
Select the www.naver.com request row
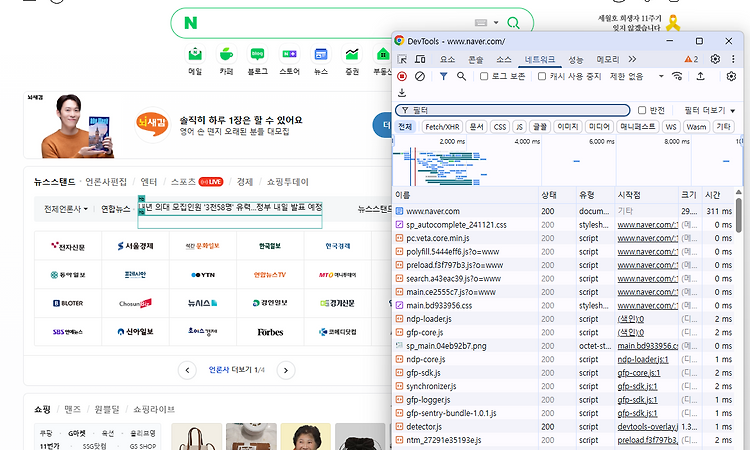click(x=564, y=211)
